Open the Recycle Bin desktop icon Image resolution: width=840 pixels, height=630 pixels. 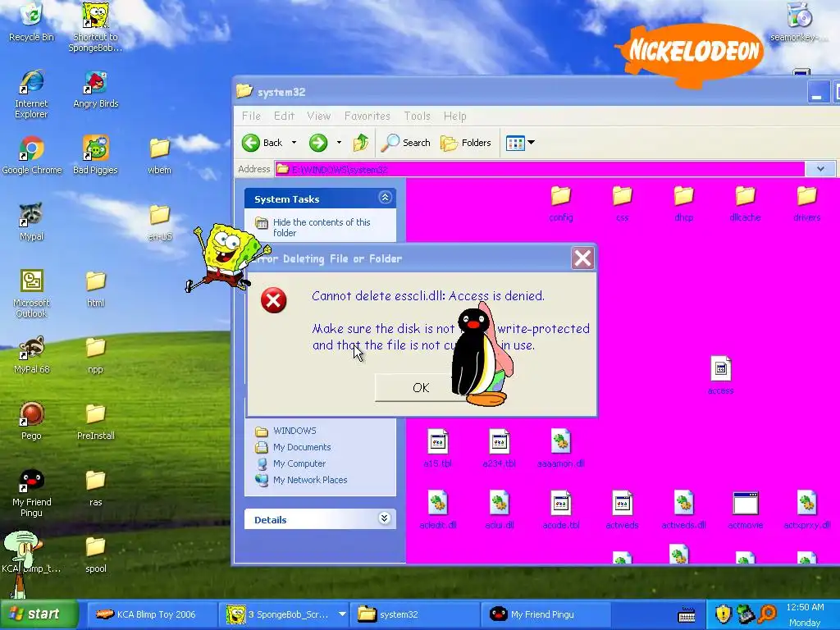pyautogui.click(x=32, y=21)
